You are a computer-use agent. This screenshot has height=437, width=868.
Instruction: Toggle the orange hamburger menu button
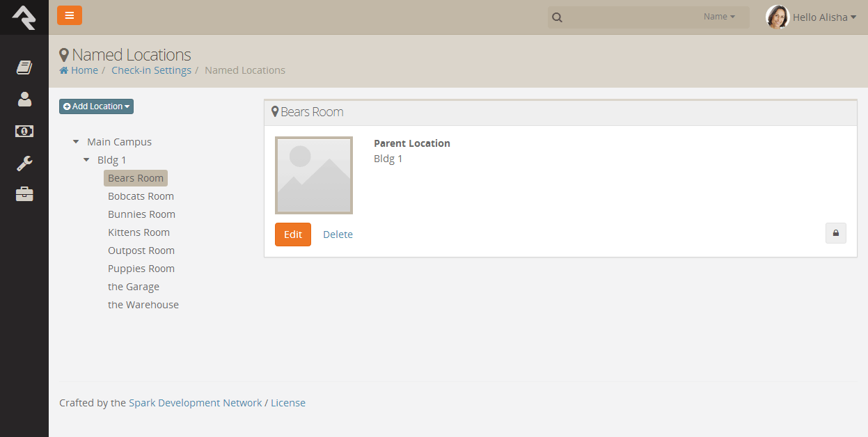coord(70,15)
